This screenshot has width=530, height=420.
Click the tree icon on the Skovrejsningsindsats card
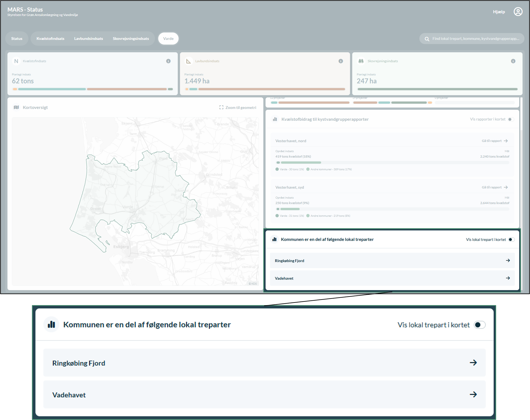coord(361,61)
